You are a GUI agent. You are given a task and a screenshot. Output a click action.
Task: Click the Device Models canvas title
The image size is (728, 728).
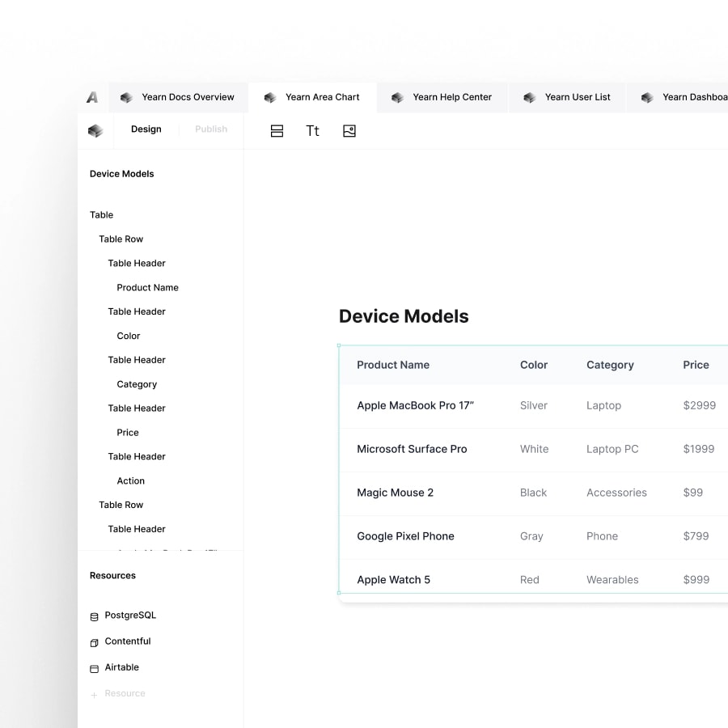coord(404,316)
